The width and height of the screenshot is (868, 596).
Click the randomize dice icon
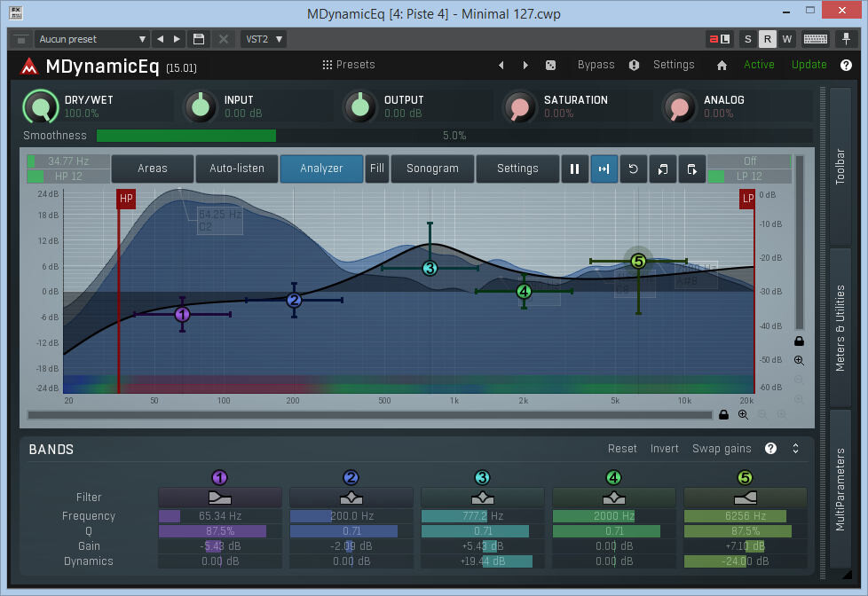(x=550, y=66)
